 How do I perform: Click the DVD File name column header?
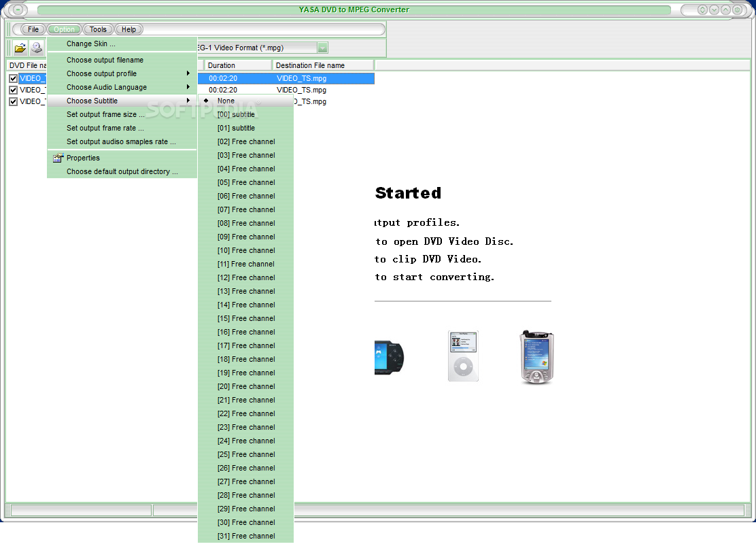27,65
